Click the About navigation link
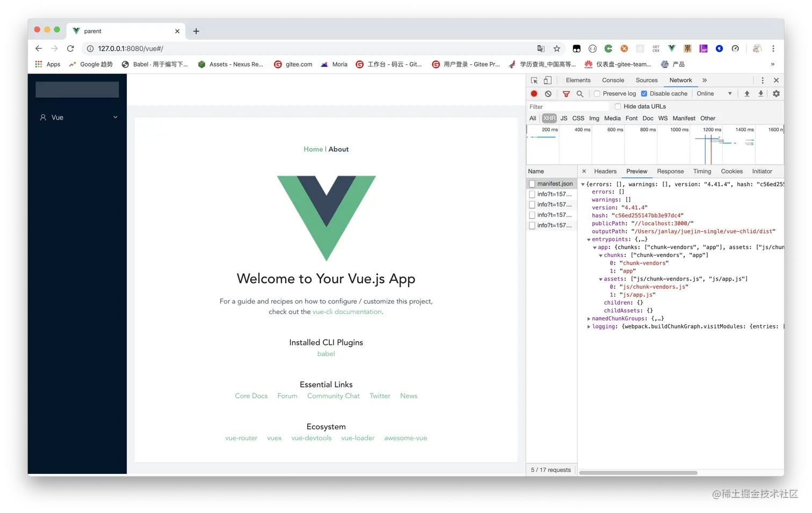Image resolution: width=812 pixels, height=513 pixels. pos(338,149)
